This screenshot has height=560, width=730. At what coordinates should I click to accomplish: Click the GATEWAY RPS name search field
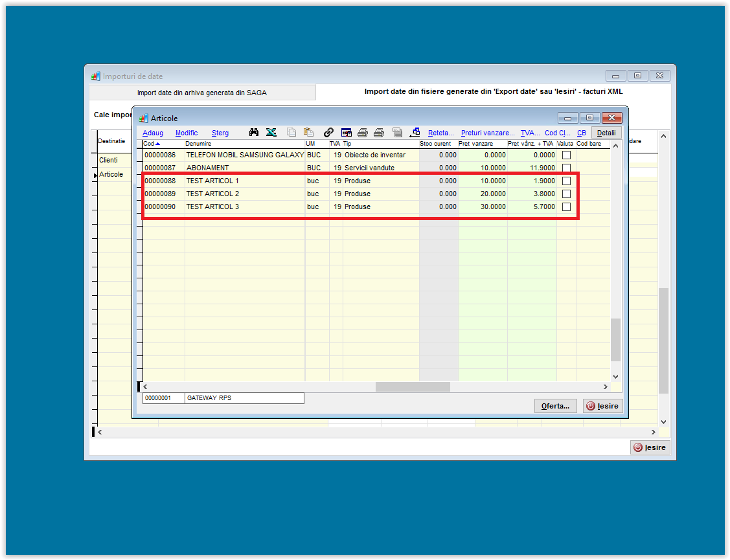(x=244, y=398)
